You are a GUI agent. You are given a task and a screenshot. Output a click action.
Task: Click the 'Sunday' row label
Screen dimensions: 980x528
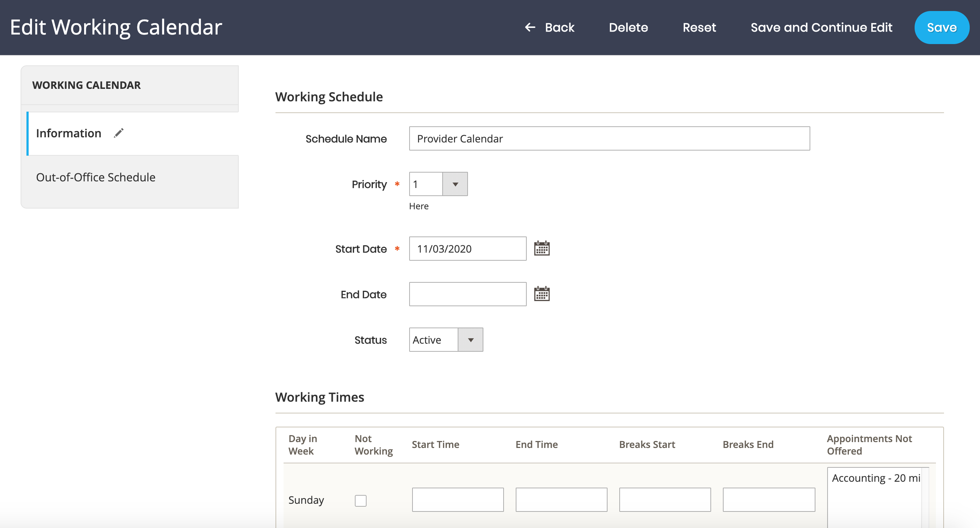[x=306, y=500]
